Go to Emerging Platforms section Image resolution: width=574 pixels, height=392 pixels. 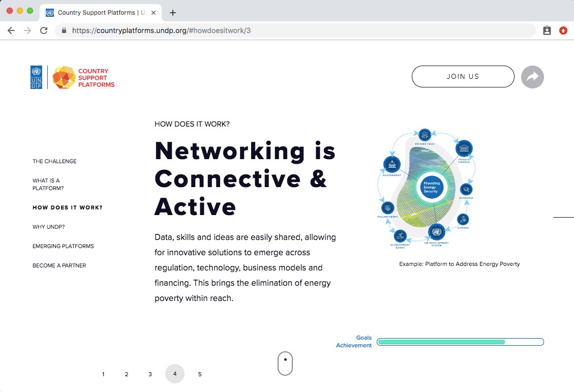[x=63, y=246]
